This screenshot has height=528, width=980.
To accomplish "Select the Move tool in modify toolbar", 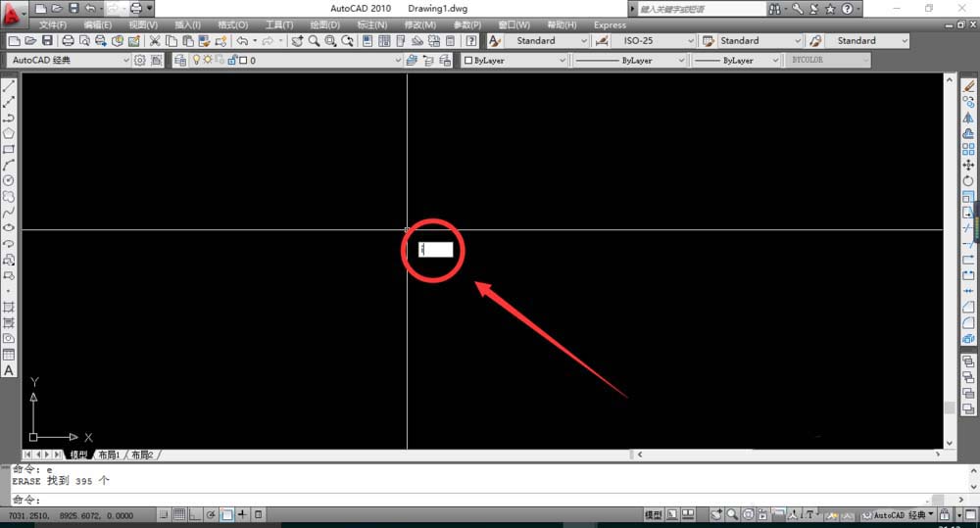I will [x=968, y=165].
